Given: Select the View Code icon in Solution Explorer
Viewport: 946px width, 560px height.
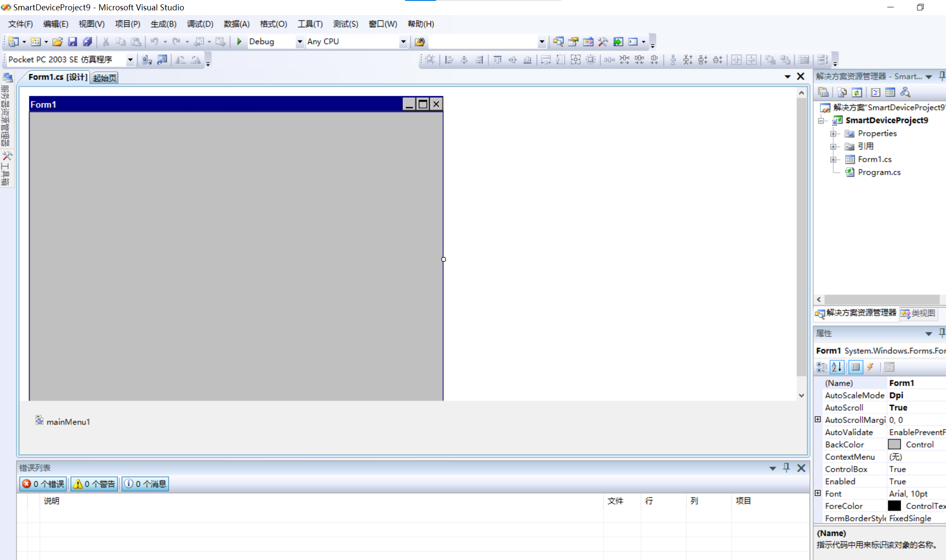Looking at the screenshot, I should click(x=876, y=92).
